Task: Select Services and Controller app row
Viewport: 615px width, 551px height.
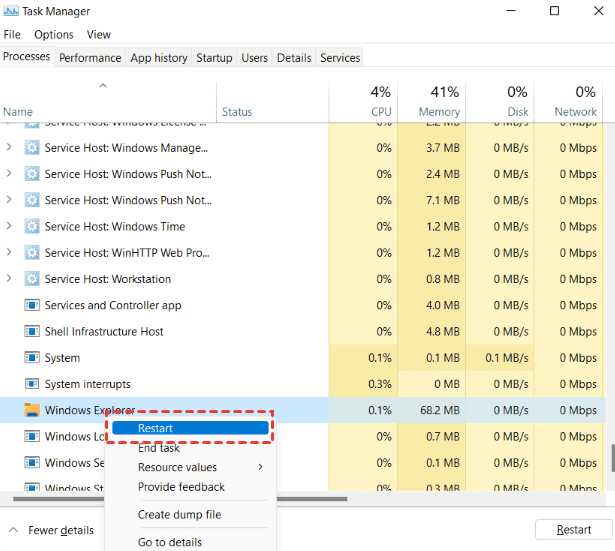Action: [x=302, y=305]
